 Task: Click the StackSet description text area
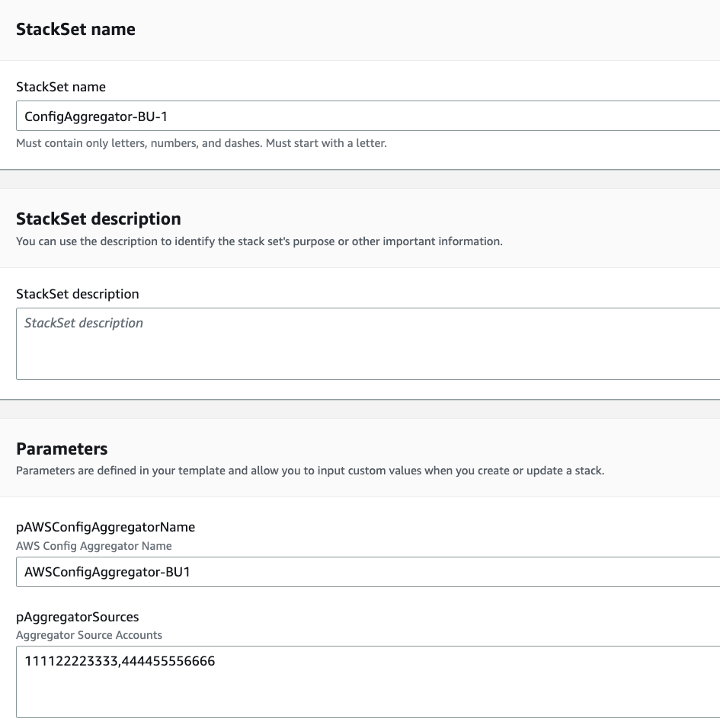pyautogui.click(x=305, y=343)
